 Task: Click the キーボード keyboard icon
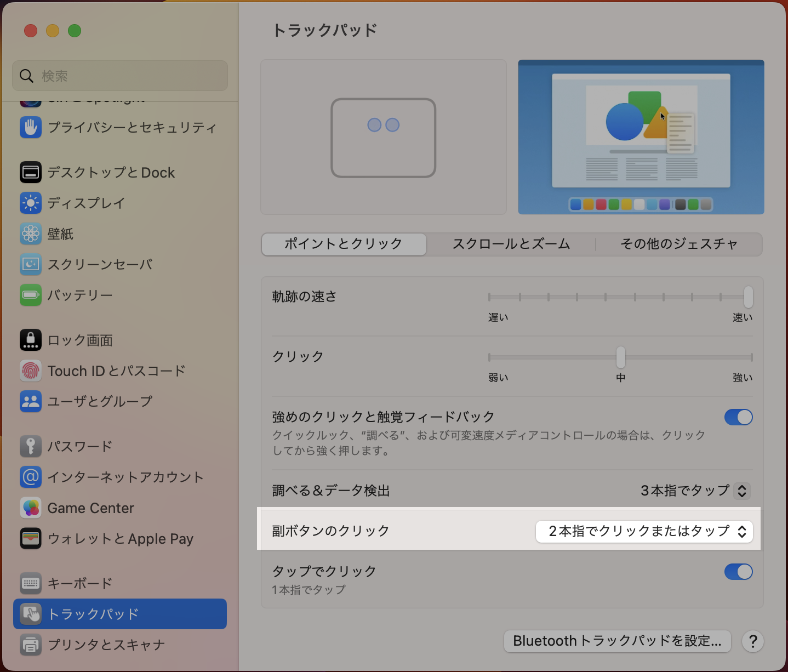[x=31, y=583]
